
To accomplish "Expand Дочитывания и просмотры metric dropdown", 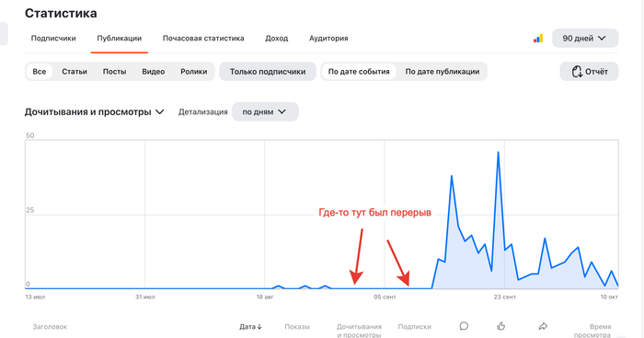I will tap(95, 111).
